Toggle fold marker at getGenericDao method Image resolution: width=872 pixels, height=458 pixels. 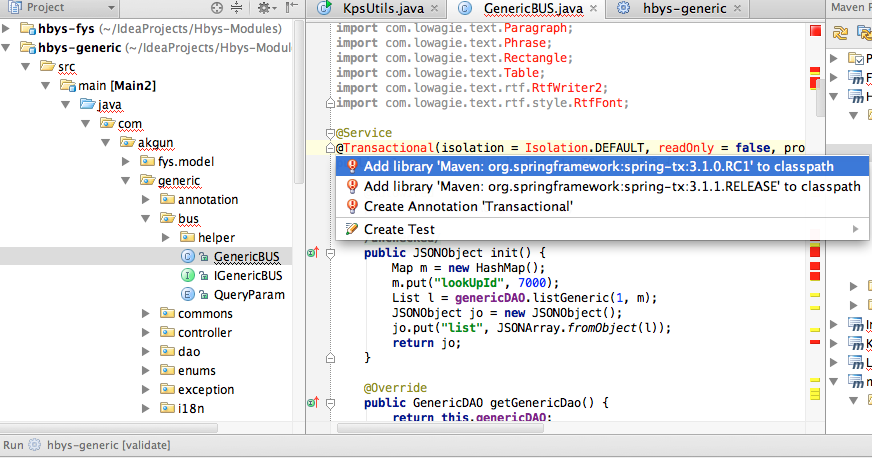[330, 403]
